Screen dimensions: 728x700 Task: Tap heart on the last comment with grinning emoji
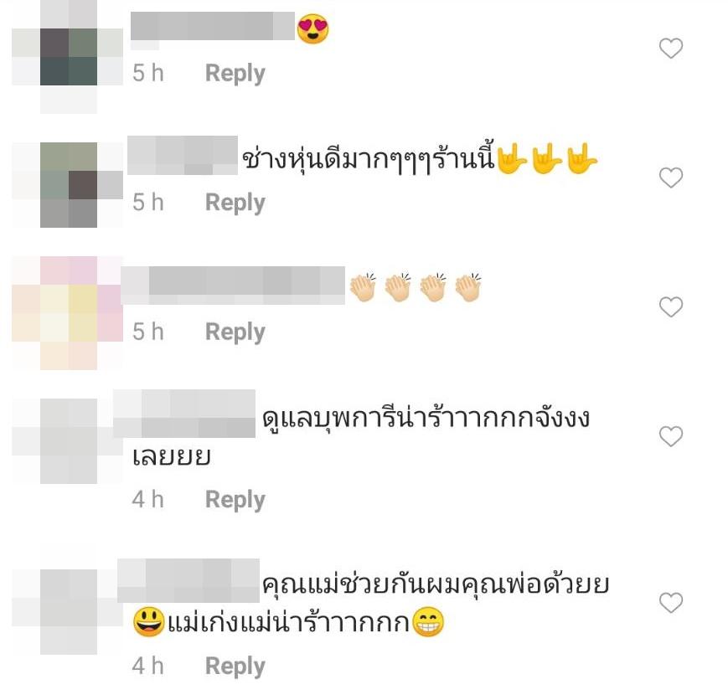tap(671, 603)
